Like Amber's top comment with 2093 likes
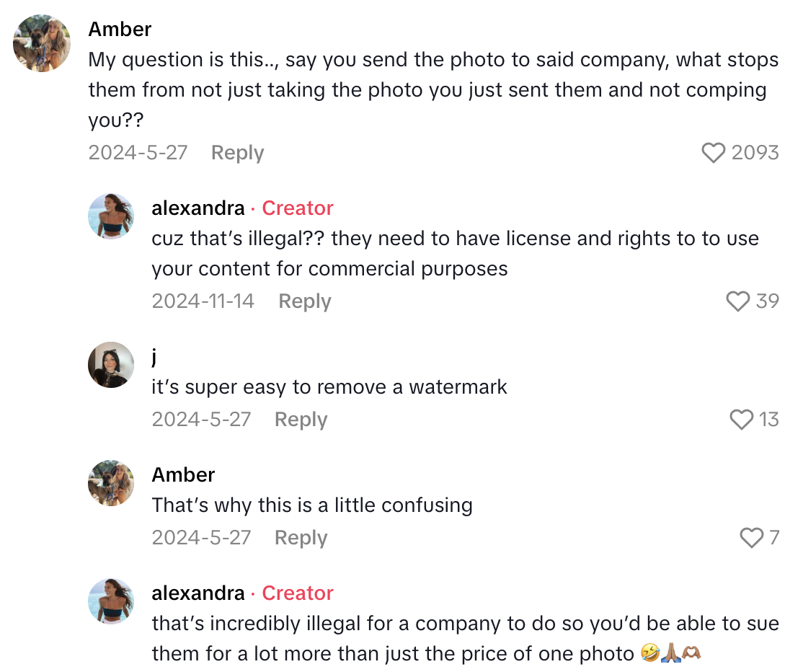Screen dimensions: 803x672 click(714, 153)
